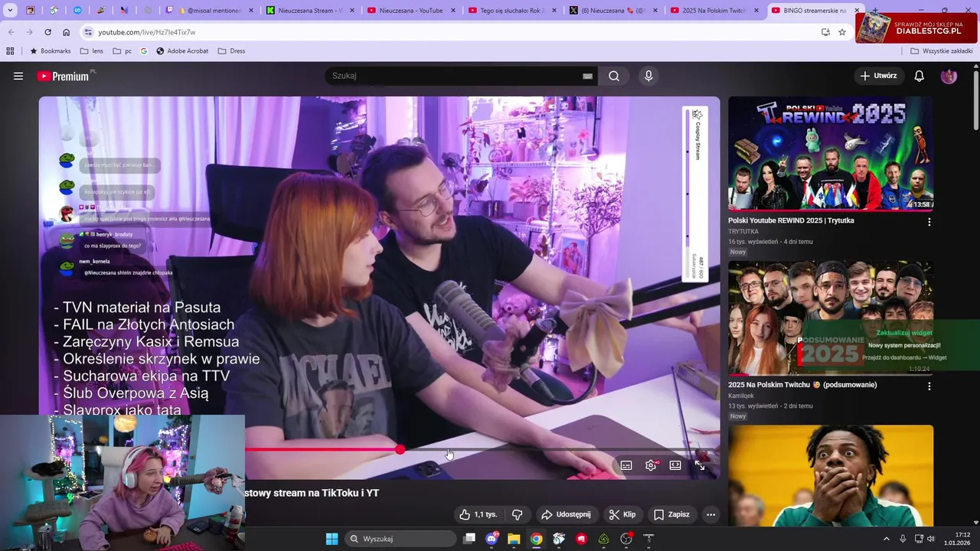Screen dimensions: 980x551
Task: Open the Chrome apps grid icon
Action: coord(10,51)
